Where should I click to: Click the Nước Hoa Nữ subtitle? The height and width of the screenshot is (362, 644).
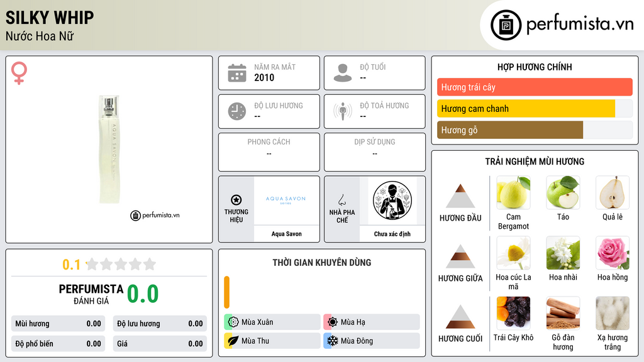40,36
